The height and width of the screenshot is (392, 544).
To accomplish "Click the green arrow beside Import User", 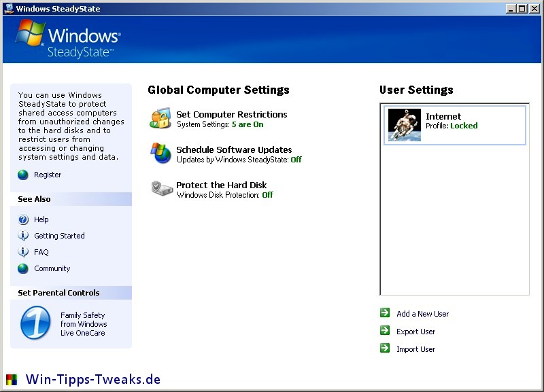I will pyautogui.click(x=385, y=348).
